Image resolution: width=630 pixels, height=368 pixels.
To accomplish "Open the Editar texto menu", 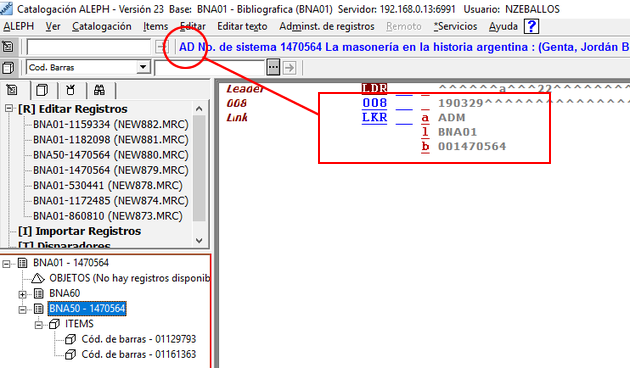I will [242, 27].
